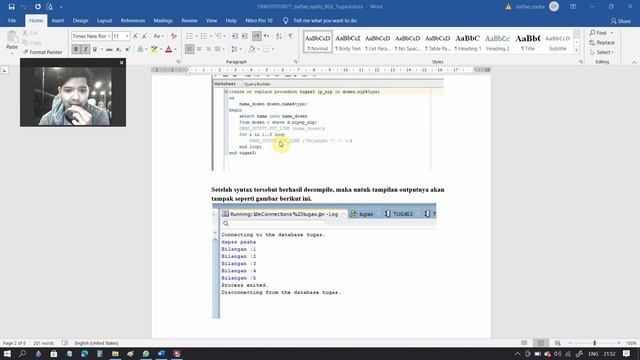This screenshot has height=360, width=640.
Task: Decrease paragraph indent
Action: pos(235,36)
